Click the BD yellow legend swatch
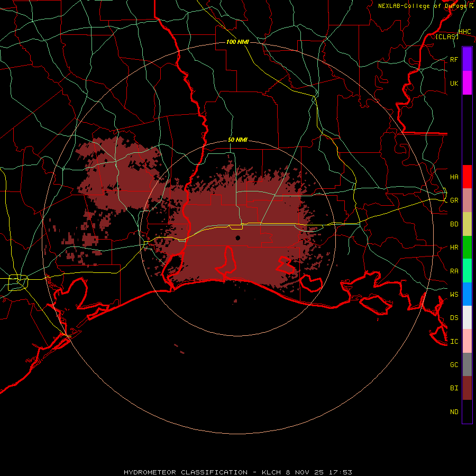Viewport: 476px width, 476px height. point(467,224)
